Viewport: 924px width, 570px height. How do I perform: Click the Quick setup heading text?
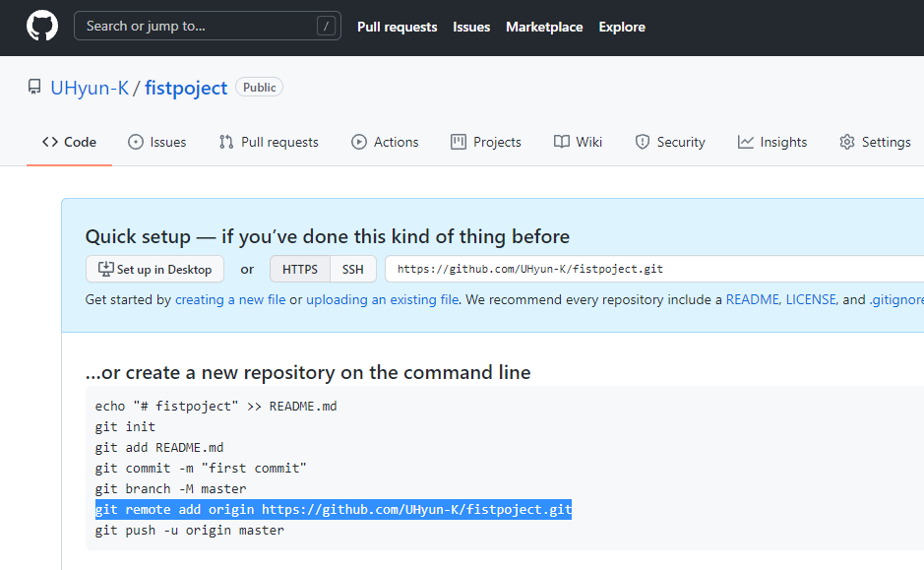tap(327, 236)
